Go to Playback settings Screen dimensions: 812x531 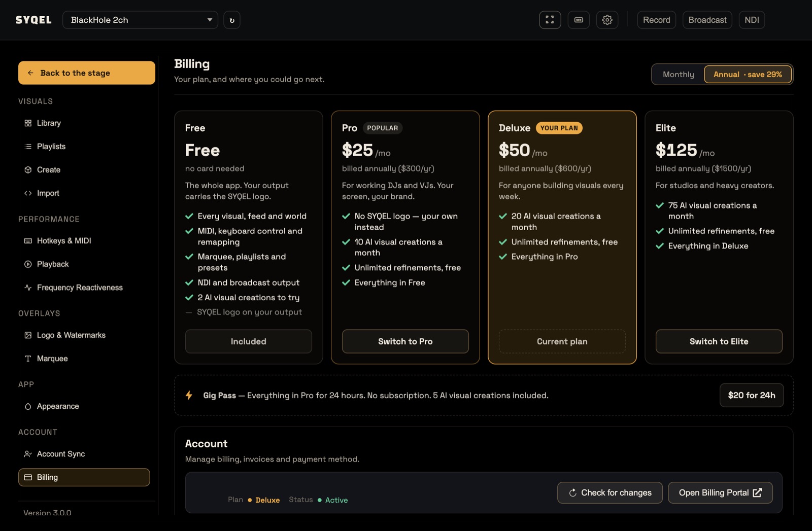(x=84, y=264)
